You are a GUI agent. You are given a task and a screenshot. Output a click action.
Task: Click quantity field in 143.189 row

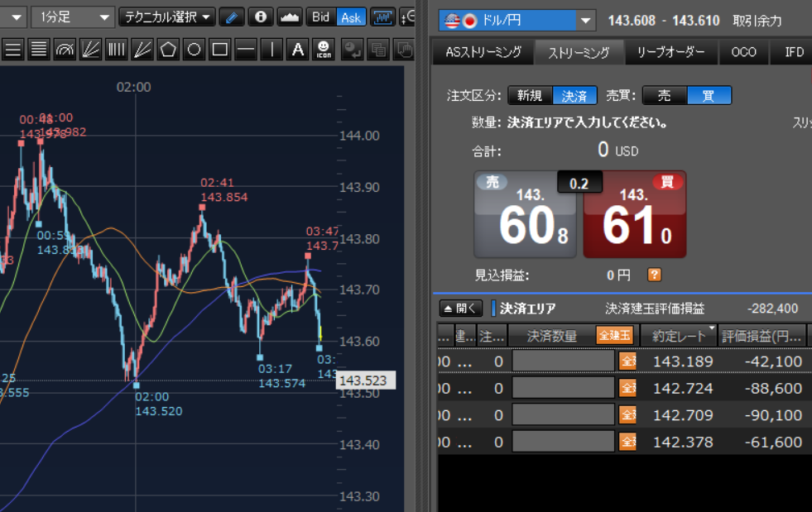click(x=564, y=361)
